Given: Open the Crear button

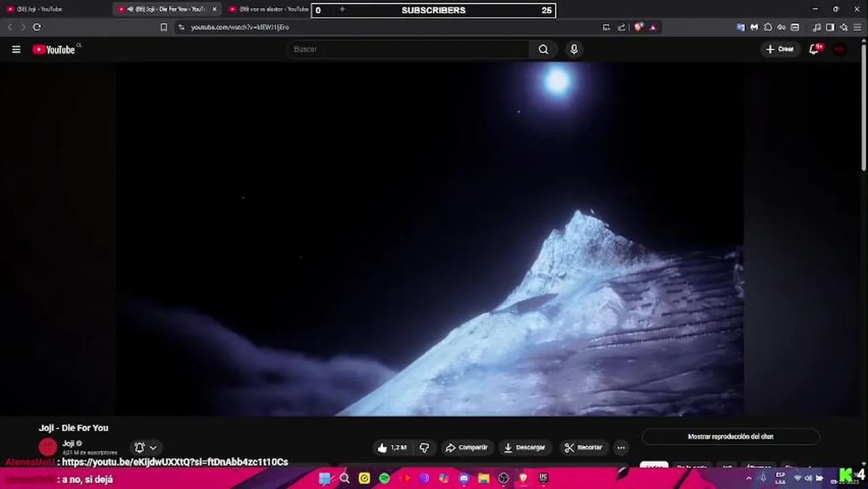Looking at the screenshot, I should pyautogui.click(x=780, y=50).
